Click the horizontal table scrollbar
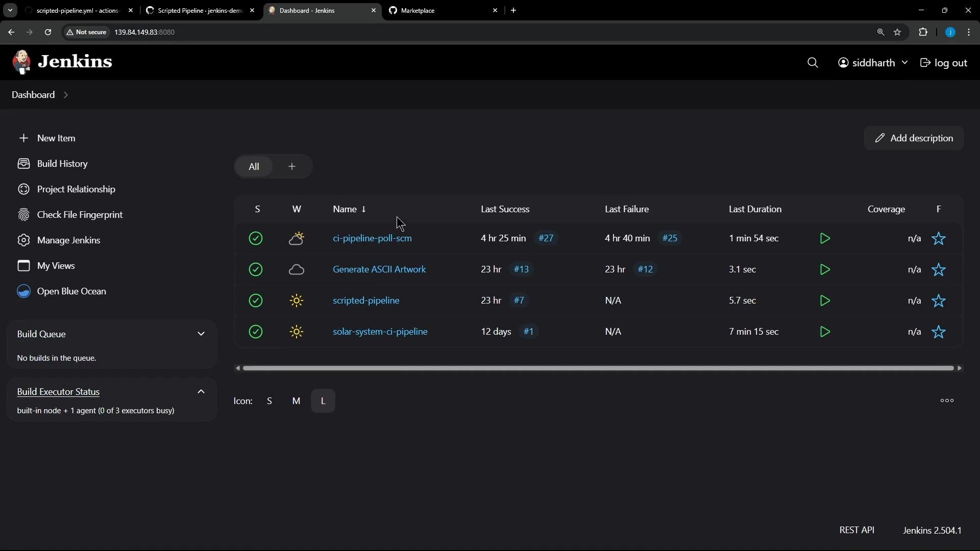980x551 pixels. click(x=598, y=368)
